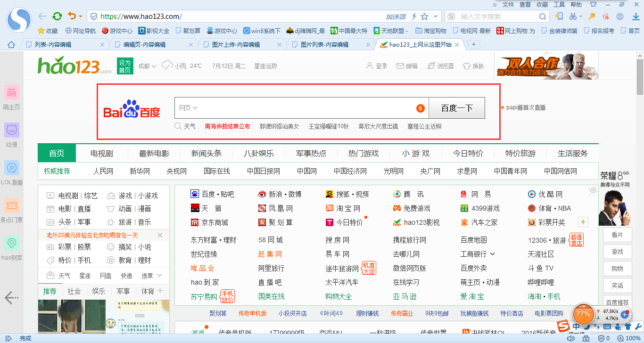Click the 100% zoom level control
Image resolution: width=644 pixels, height=343 pixels.
629,338
